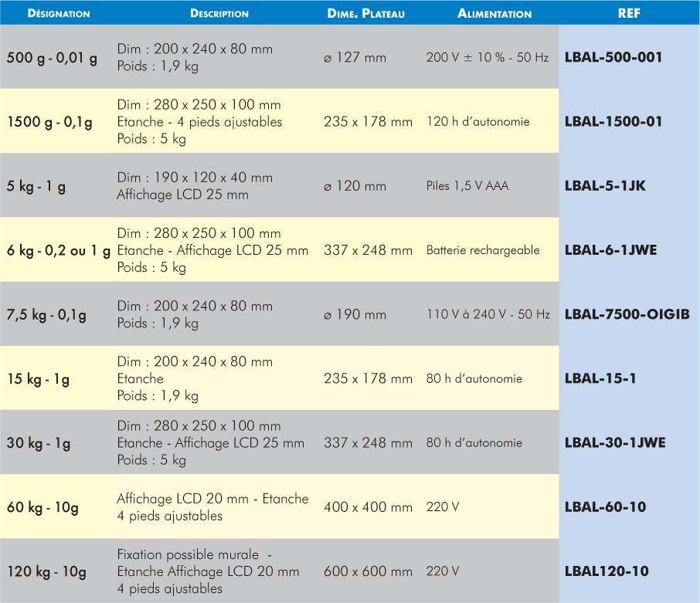The width and height of the screenshot is (700, 603).
Task: Click the 500 g - 0,01 g designation
Action: coord(52,57)
